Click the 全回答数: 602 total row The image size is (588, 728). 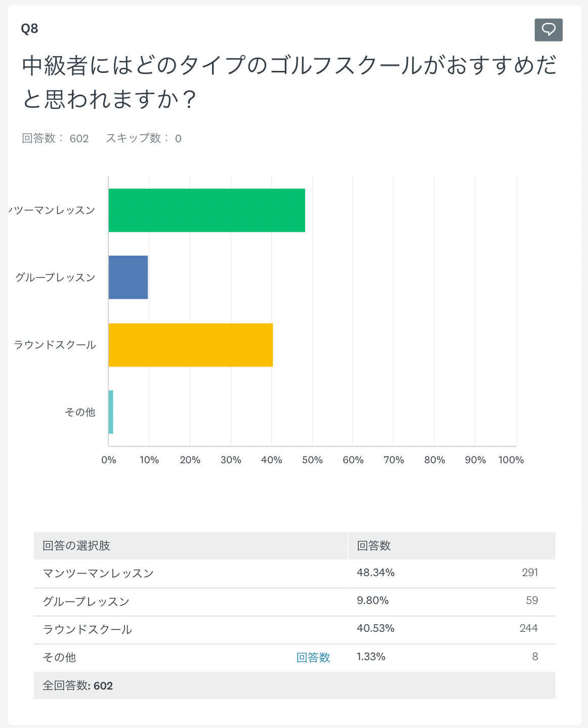click(77, 685)
